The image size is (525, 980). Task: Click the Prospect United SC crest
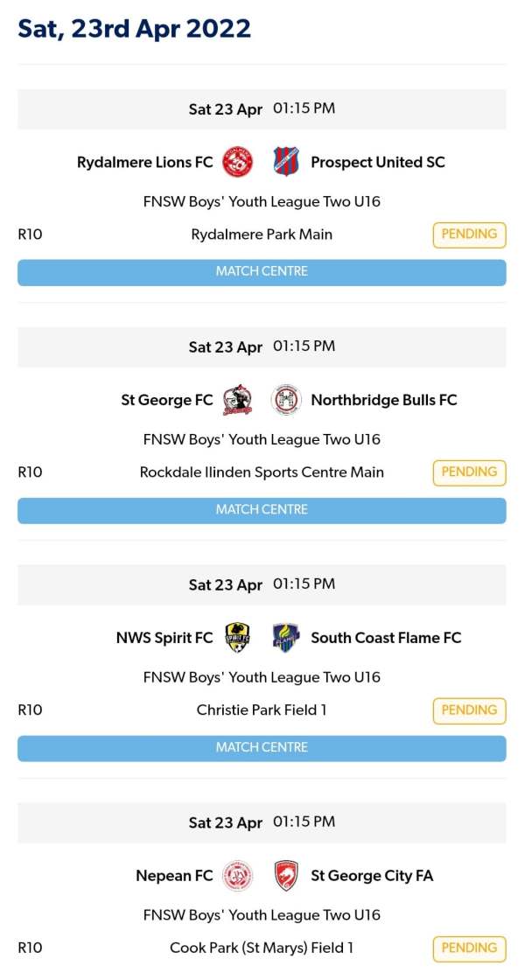pyautogui.click(x=286, y=162)
